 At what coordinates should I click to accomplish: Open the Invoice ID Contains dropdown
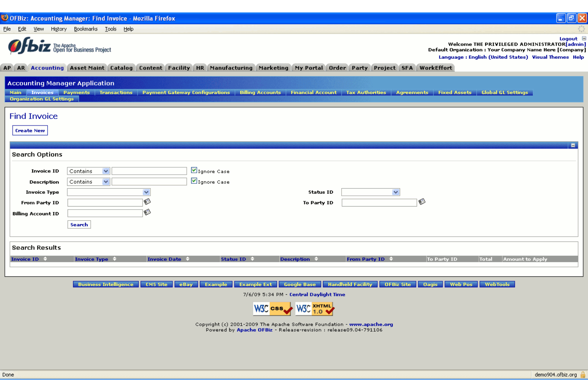(x=88, y=171)
